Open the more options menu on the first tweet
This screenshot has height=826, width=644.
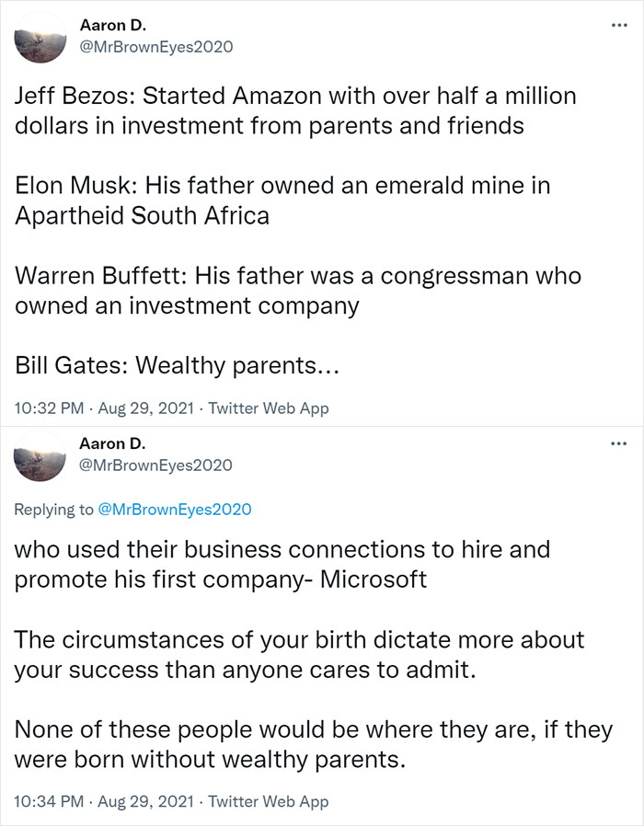(618, 25)
